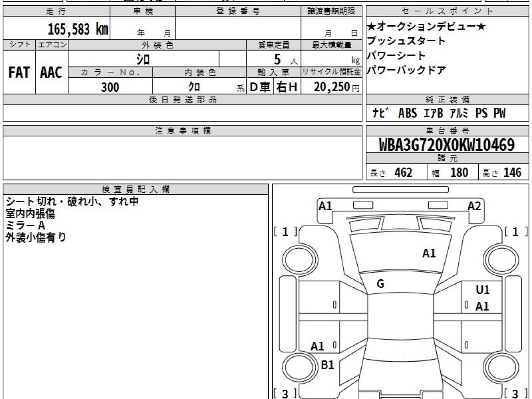This screenshot has height=399, width=532.
Task: Click the 後日発送部品 header
Action: click(x=182, y=100)
